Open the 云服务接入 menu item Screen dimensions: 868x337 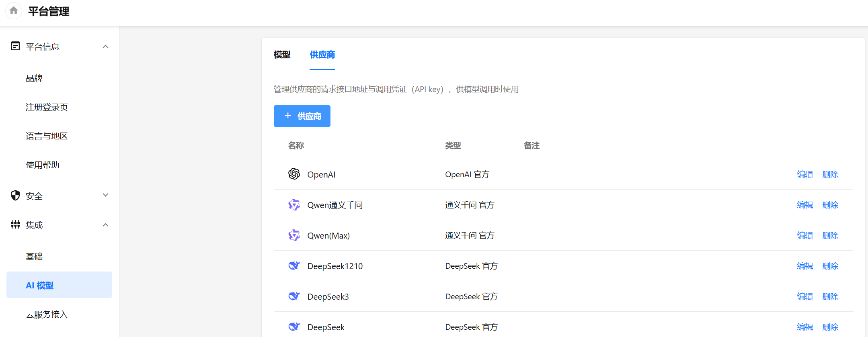click(x=47, y=315)
